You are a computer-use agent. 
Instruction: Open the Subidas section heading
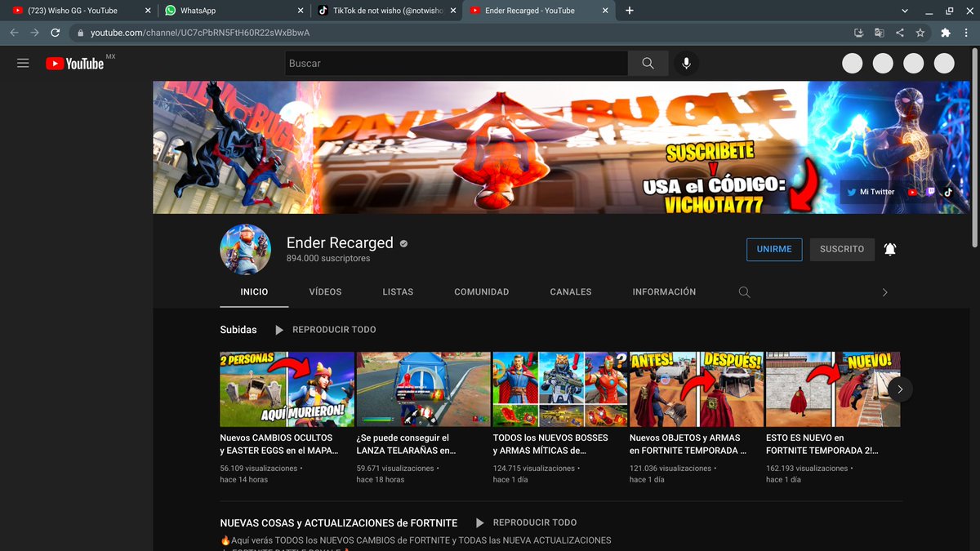(x=238, y=330)
